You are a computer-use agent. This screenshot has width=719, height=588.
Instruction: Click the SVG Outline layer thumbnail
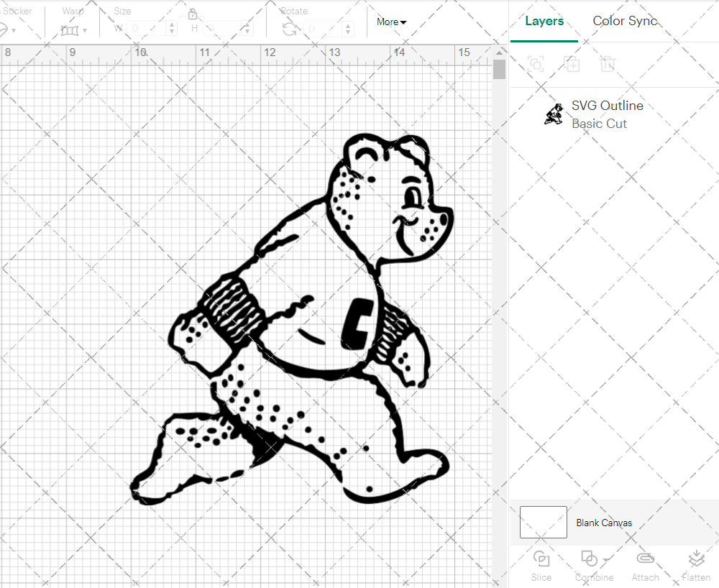(552, 114)
